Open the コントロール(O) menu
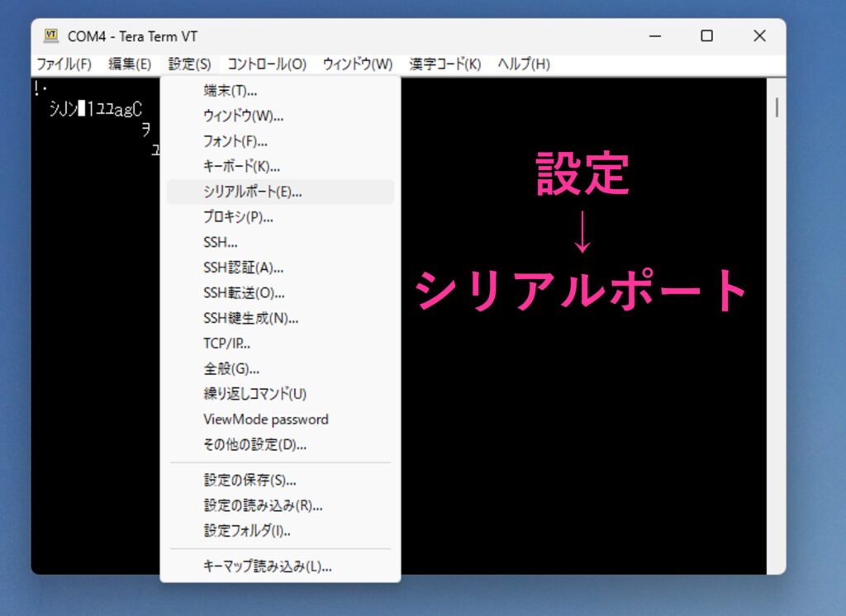846x616 pixels. [266, 64]
